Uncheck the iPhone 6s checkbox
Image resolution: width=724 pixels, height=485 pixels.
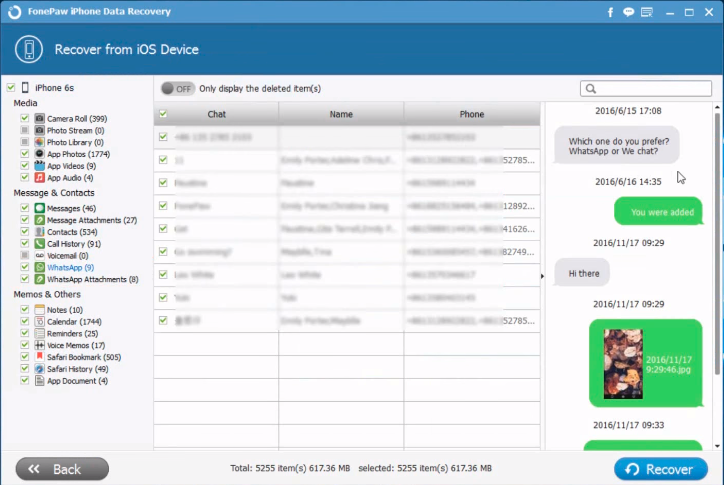pos(11,87)
